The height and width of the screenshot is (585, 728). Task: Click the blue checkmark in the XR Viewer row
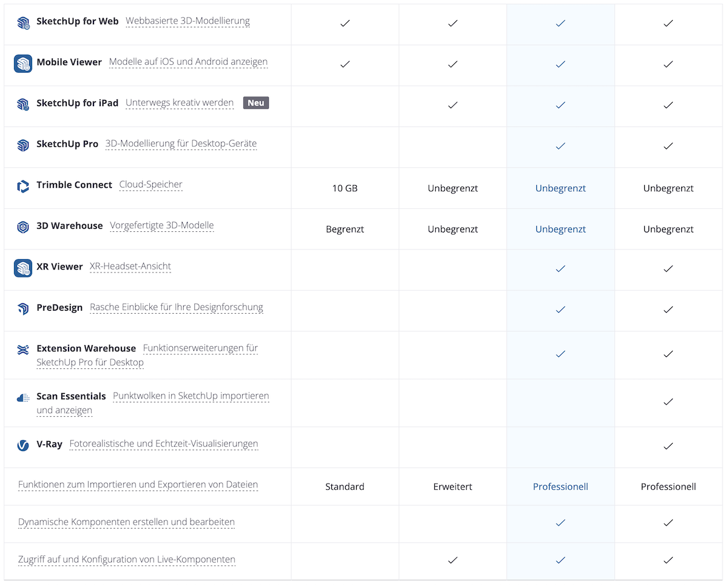click(x=561, y=268)
